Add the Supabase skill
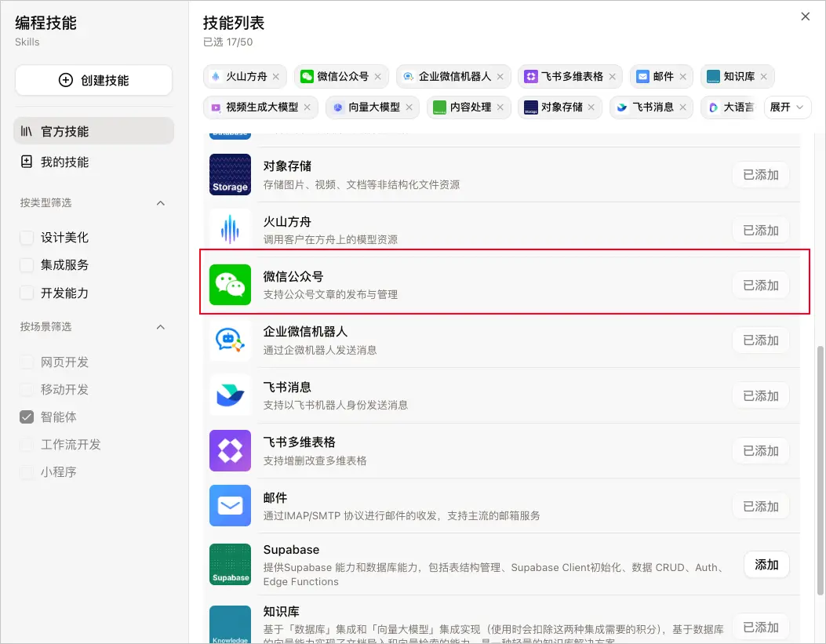Viewport: 826px width, 644px height. coord(766,565)
